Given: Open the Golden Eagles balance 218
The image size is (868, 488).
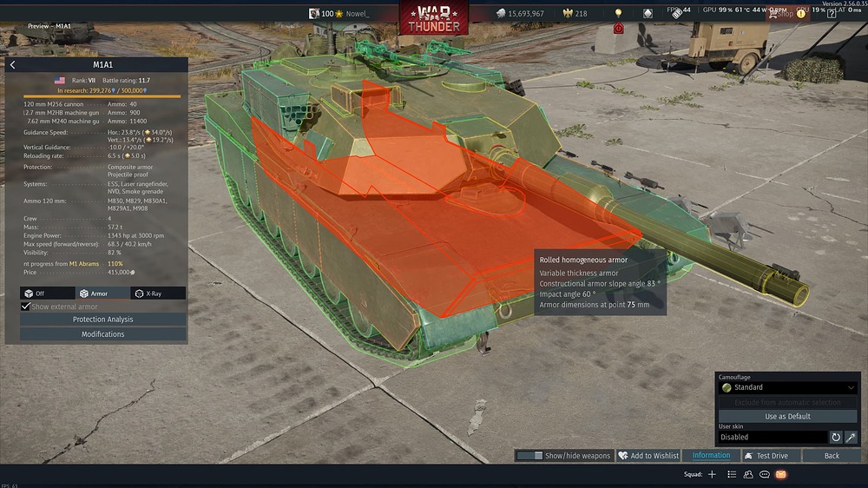Looking at the screenshot, I should (x=575, y=13).
